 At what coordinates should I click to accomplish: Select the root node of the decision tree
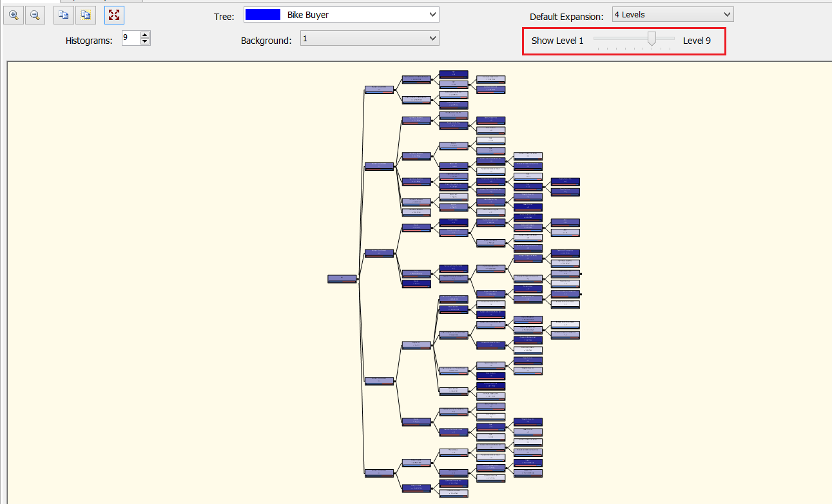[x=342, y=278]
